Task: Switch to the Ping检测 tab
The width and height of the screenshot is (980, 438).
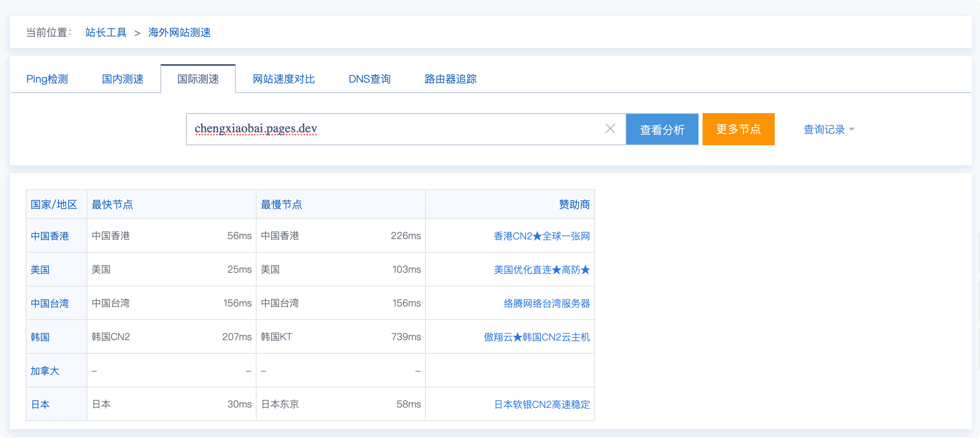Action: 47,79
